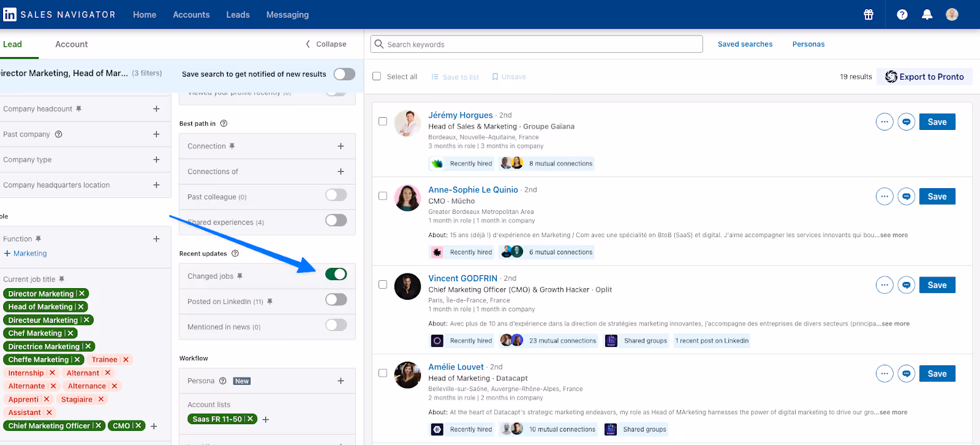
Task: Save lead Anne-Sophie Le Quinio
Action: point(937,197)
